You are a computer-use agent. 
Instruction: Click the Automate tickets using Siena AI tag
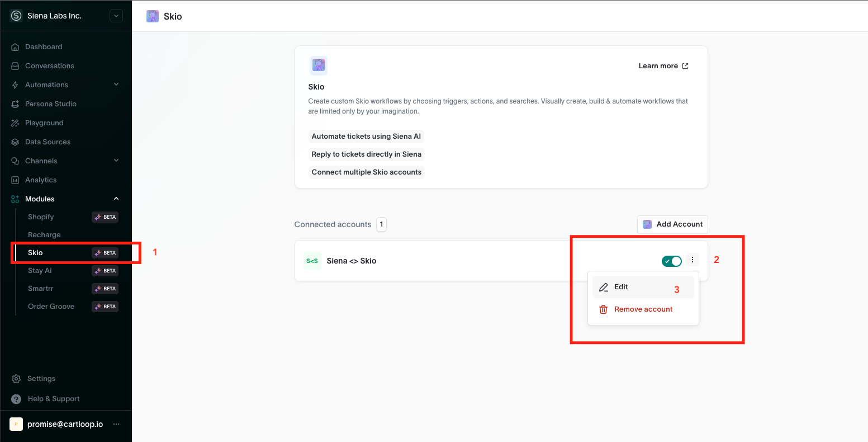(x=366, y=137)
